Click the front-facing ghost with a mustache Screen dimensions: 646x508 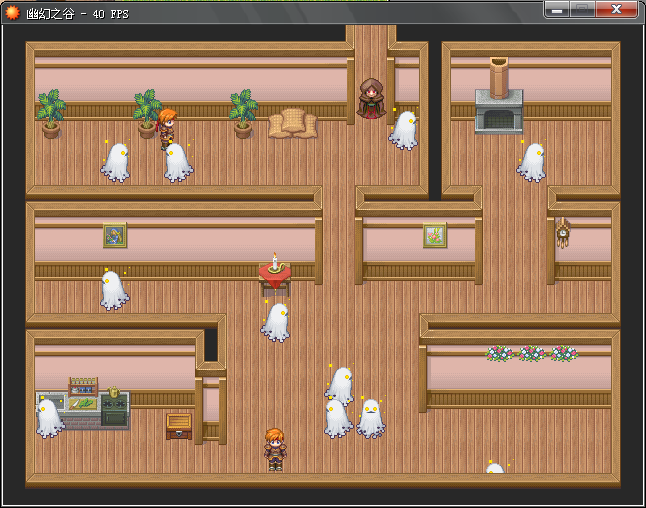coord(371,418)
